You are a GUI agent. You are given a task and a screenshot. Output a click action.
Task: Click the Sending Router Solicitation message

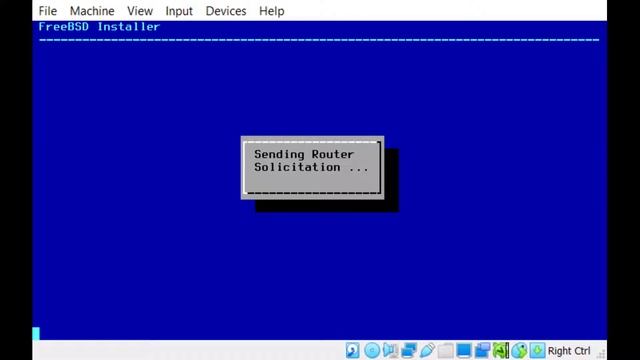[311, 161]
